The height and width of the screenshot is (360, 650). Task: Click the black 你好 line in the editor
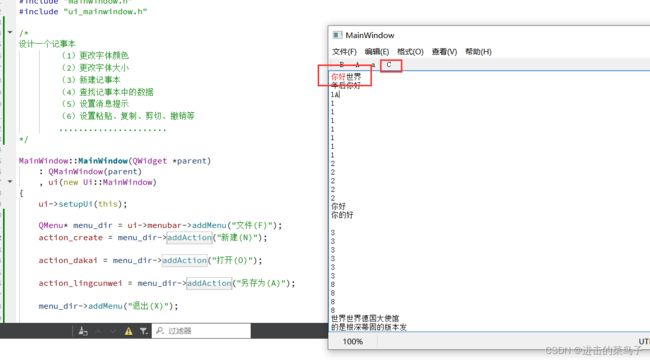(x=338, y=206)
